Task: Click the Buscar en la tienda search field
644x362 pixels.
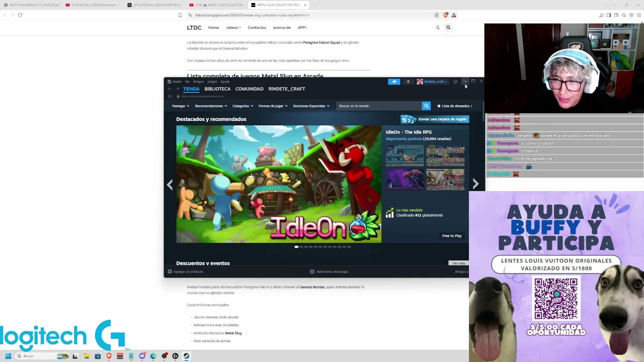Action: [379, 106]
